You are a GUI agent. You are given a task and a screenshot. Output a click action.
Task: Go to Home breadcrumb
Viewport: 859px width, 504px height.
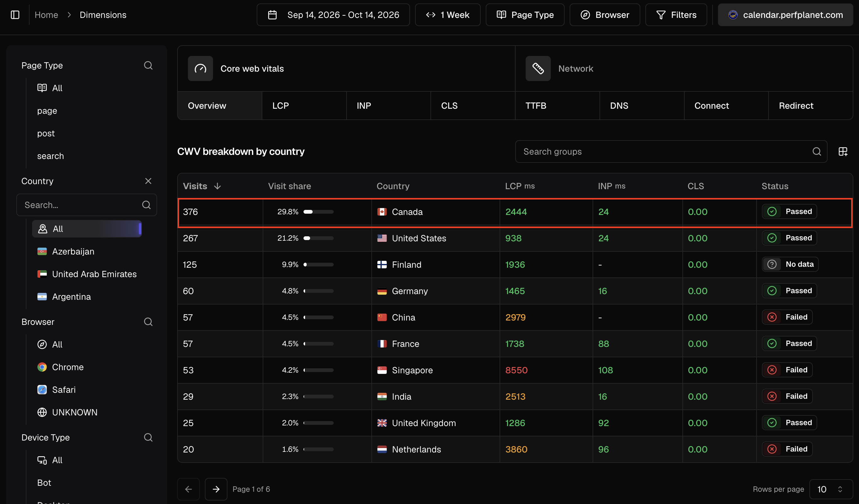point(47,15)
